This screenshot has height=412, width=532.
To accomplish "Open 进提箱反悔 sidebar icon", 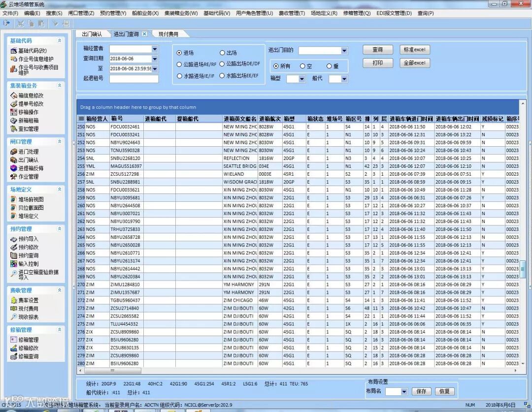I will click(14, 168).
